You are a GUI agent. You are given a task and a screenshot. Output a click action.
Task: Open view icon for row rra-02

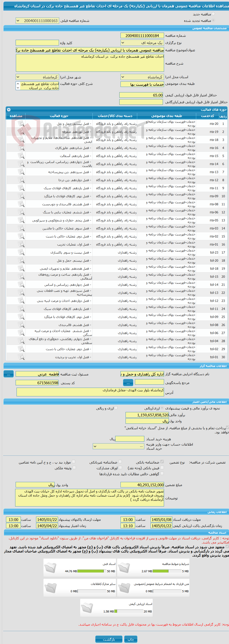pyautogui.click(x=21, y=236)
